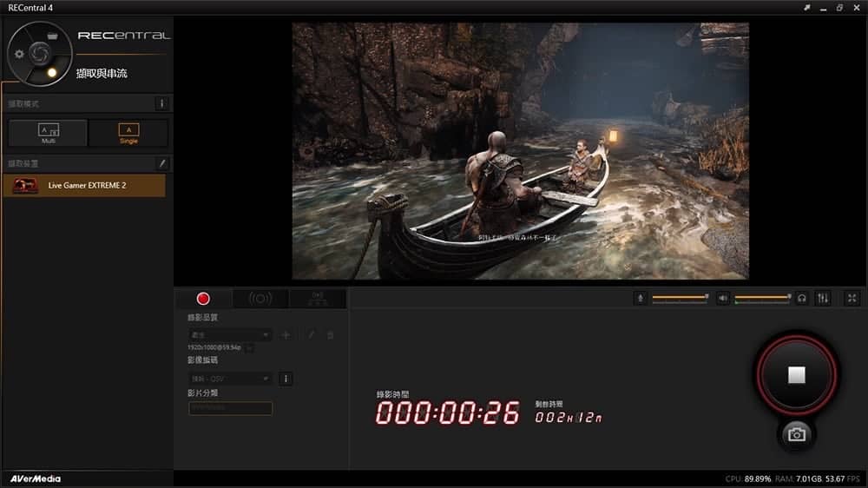The image size is (868, 488).
Task: Open settings gear in the circular menu
Action: pos(19,54)
